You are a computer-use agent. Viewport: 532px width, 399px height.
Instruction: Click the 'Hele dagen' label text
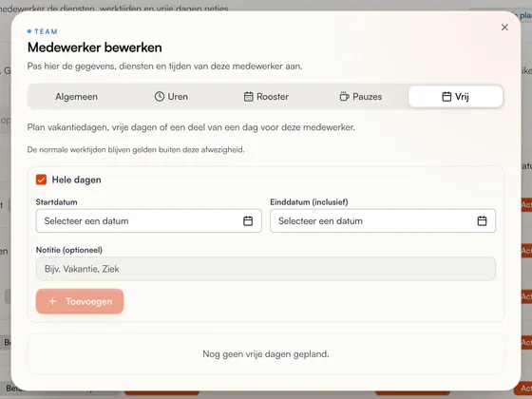point(76,180)
